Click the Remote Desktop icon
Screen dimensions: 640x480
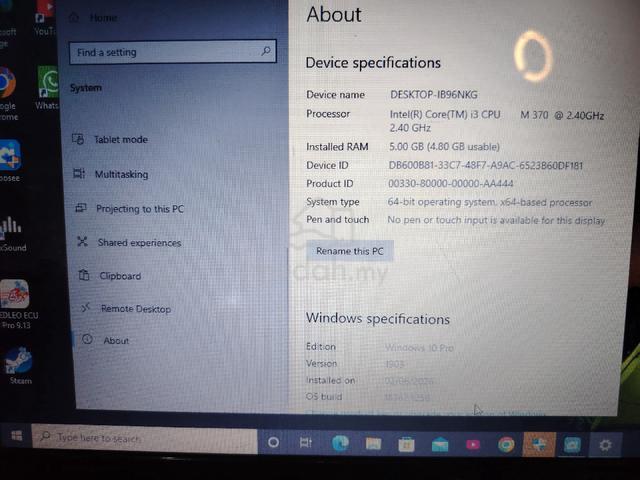85,307
